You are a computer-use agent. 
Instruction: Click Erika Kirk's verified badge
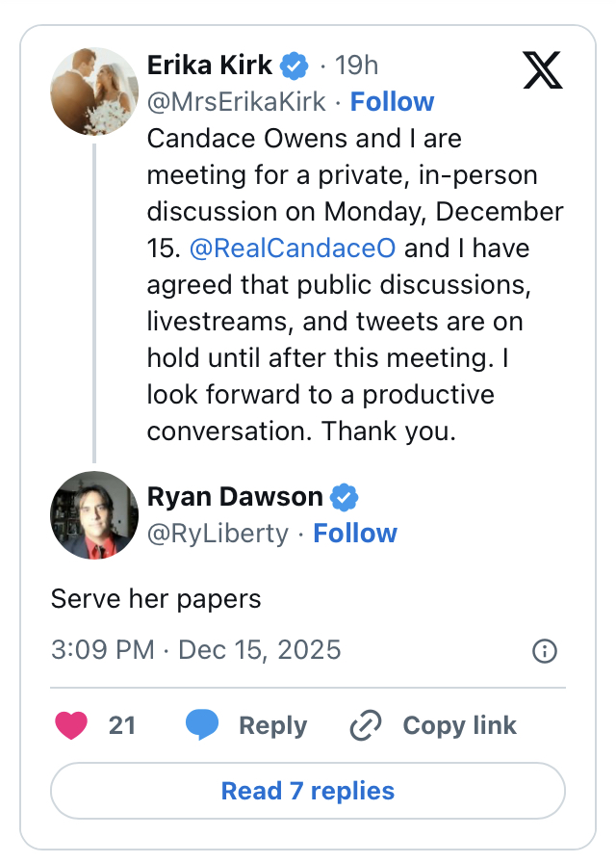coord(294,65)
